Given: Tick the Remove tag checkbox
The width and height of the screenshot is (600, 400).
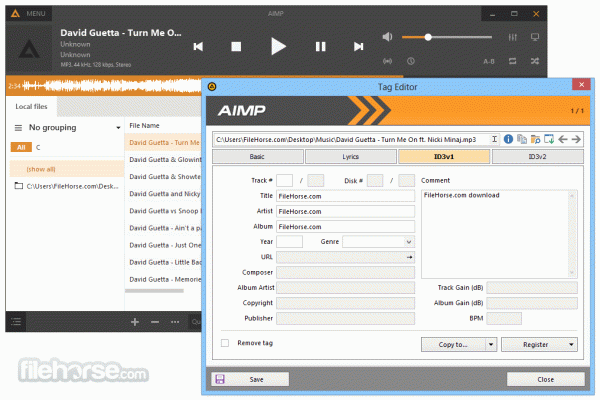Looking at the screenshot, I should [x=225, y=343].
